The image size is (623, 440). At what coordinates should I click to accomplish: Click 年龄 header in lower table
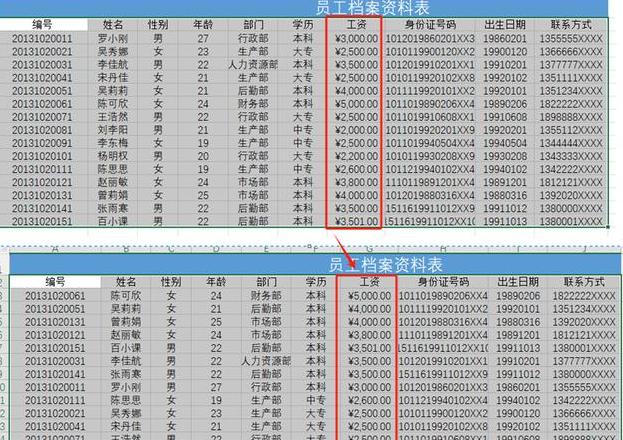click(216, 282)
